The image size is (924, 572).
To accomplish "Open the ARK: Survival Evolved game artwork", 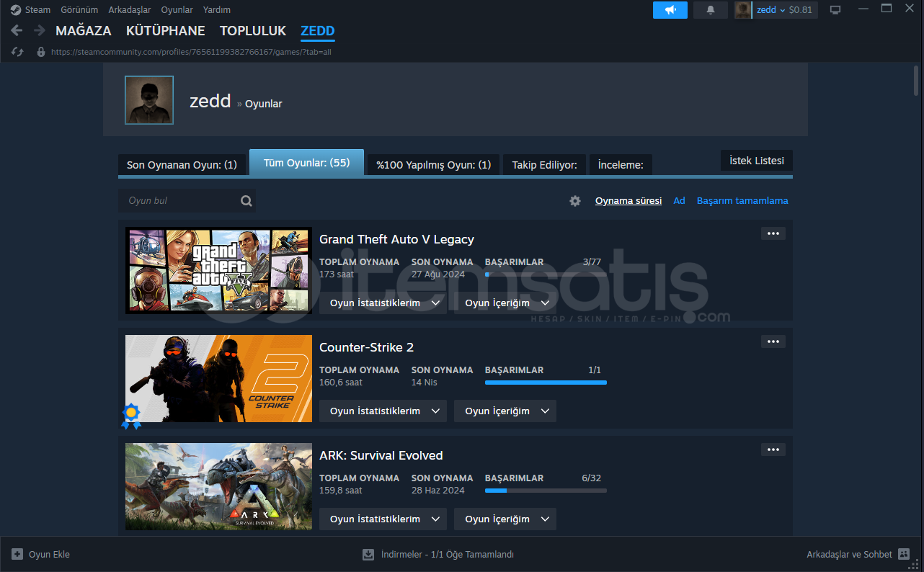I will (218, 486).
